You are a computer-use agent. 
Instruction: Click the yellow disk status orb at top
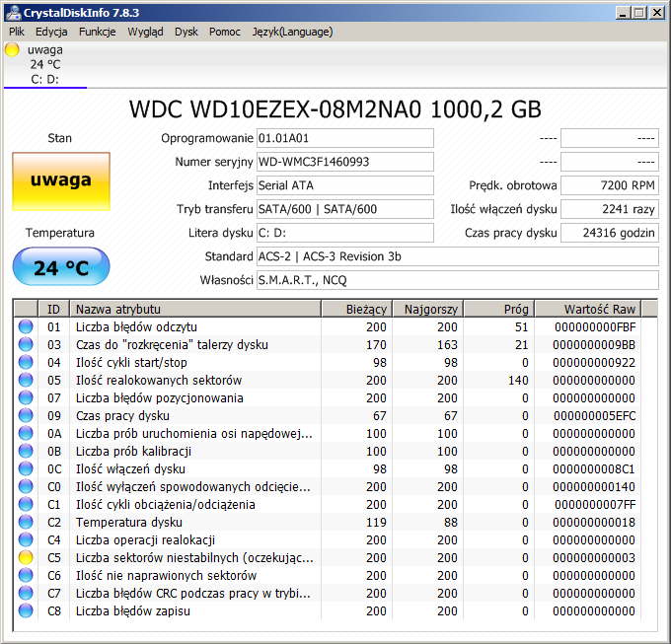[x=12, y=49]
